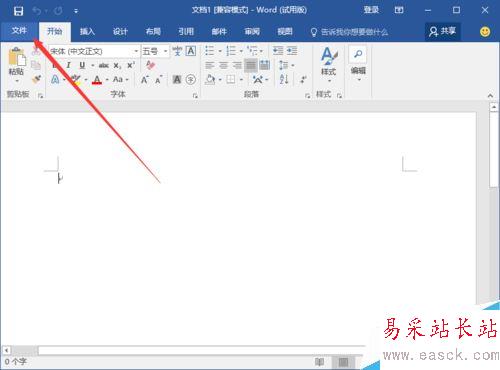
Task: Click the 粘贴 (Paste) button
Action: (x=16, y=61)
